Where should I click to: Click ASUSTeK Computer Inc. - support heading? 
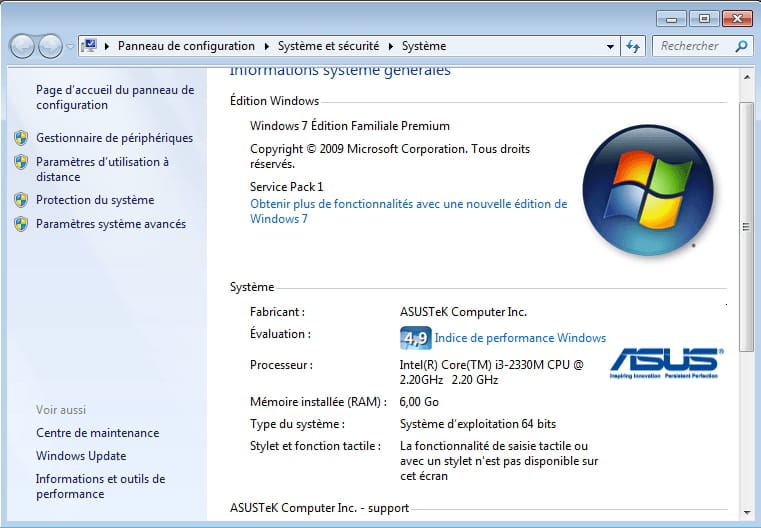[319, 508]
